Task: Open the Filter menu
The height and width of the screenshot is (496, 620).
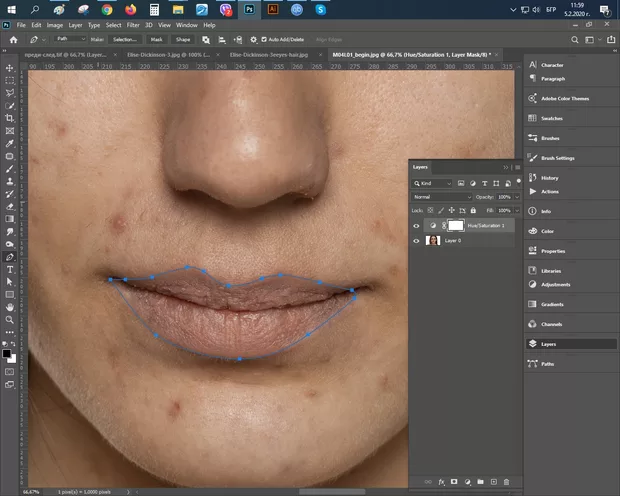Action: point(132,24)
